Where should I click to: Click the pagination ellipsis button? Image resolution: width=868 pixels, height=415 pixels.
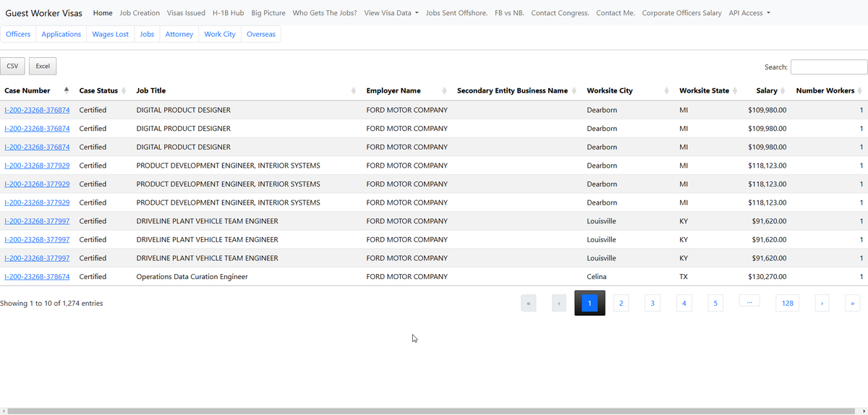coord(749,301)
